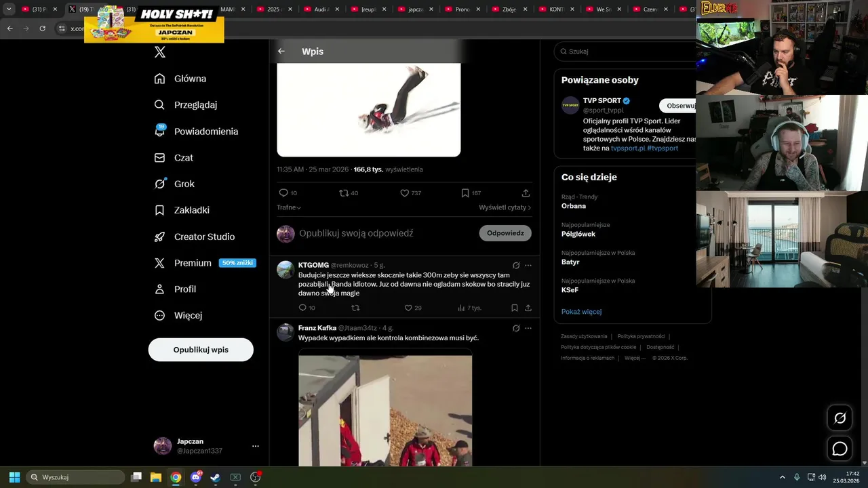Image resolution: width=868 pixels, height=488 pixels.
Task: Open Discord from taskbar
Action: click(196, 477)
